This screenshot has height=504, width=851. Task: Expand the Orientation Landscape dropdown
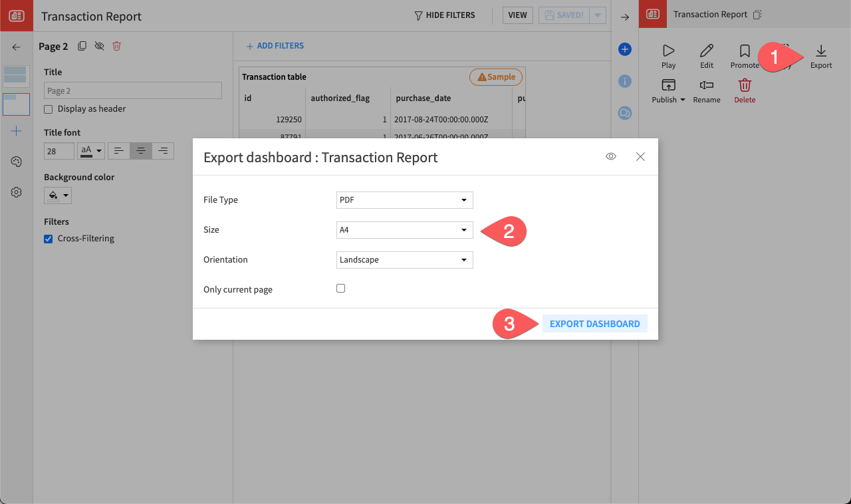404,259
